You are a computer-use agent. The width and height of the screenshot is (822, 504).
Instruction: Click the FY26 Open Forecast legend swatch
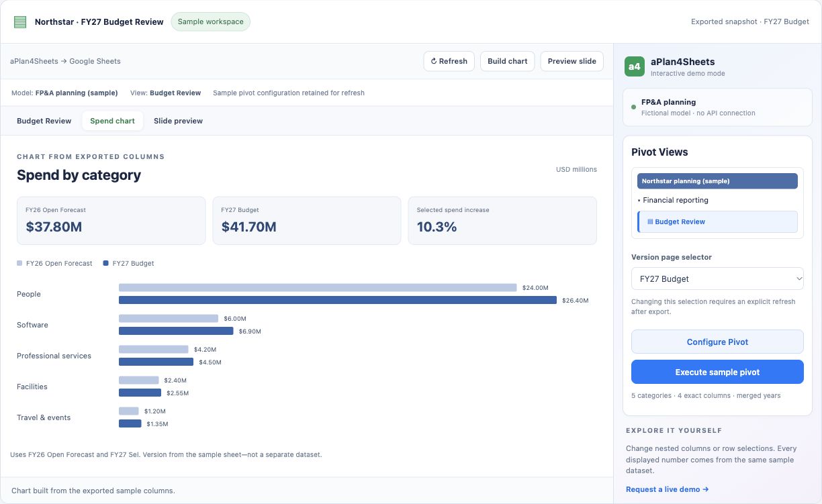click(19, 264)
